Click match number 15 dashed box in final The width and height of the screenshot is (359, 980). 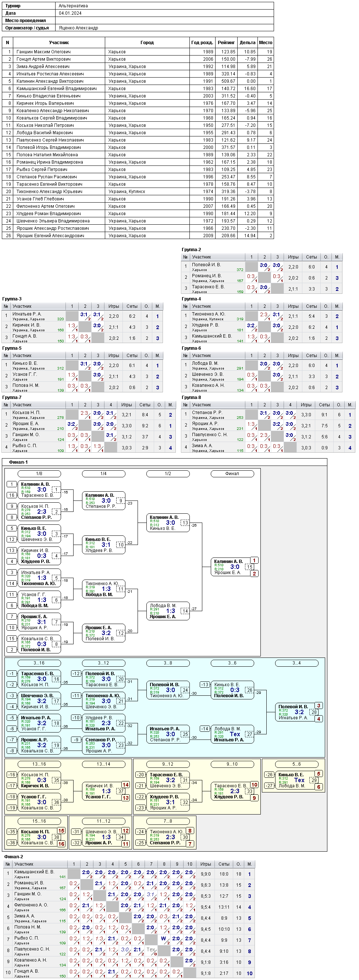[x=250, y=567]
